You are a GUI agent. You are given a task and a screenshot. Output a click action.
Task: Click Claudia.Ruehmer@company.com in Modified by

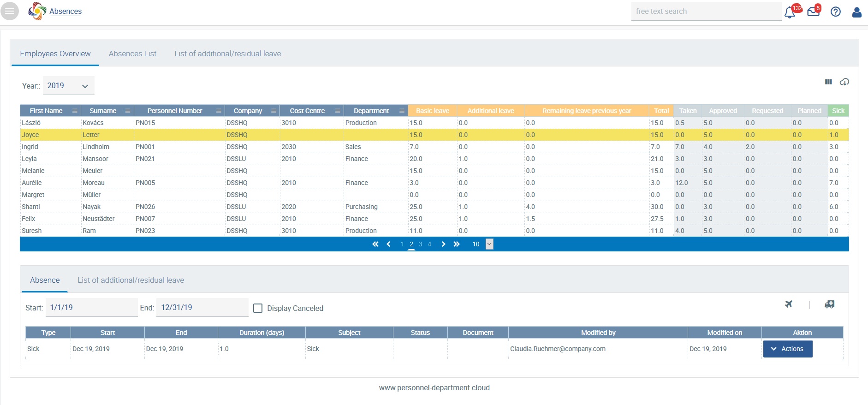tap(558, 349)
